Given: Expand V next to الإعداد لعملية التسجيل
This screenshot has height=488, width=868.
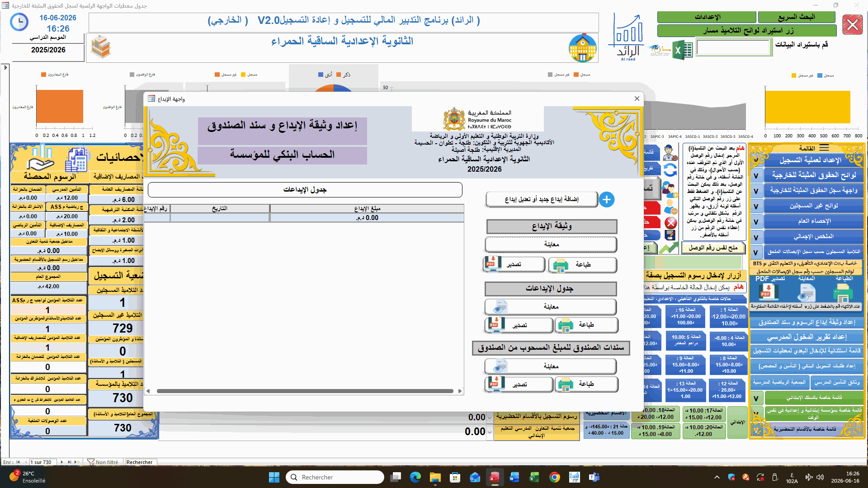Looking at the screenshot, I should (756, 160).
